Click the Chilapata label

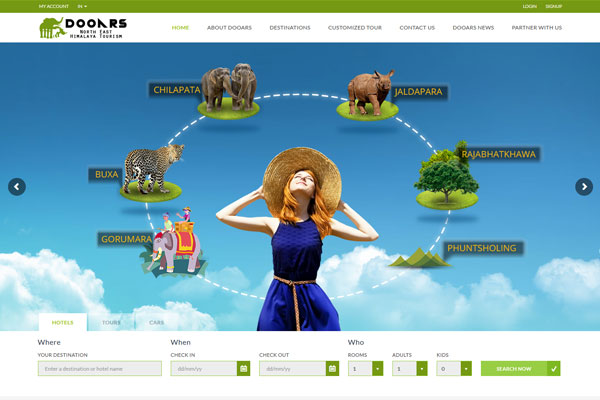[176, 90]
